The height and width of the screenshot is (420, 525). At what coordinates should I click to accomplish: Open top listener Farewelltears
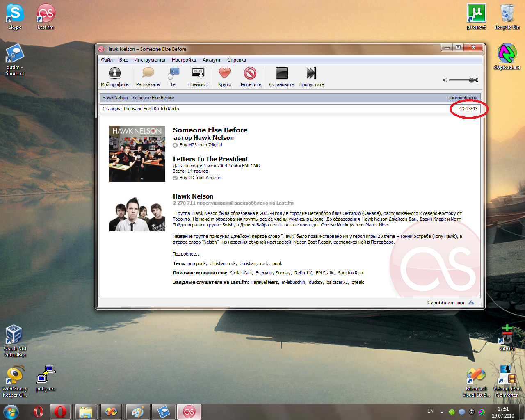(x=265, y=282)
